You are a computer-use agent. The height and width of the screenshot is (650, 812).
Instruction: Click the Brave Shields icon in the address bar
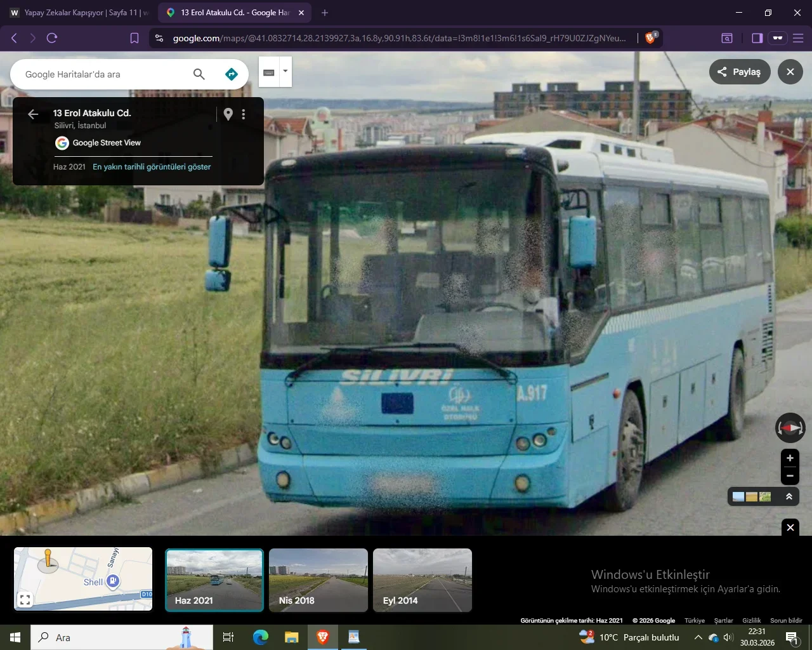(x=650, y=38)
